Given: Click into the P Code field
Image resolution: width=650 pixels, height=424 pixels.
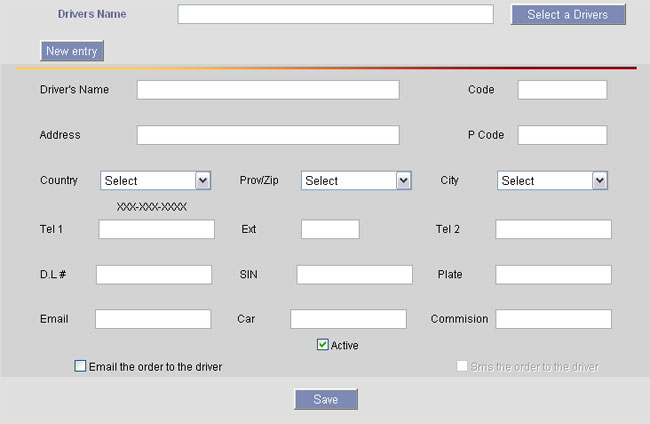Looking at the screenshot, I should click(562, 135).
